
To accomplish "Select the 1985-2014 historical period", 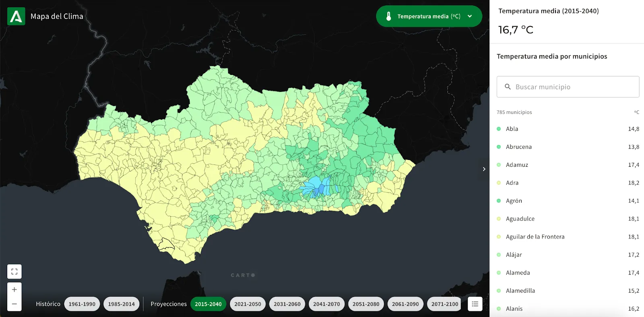I will [x=121, y=304].
